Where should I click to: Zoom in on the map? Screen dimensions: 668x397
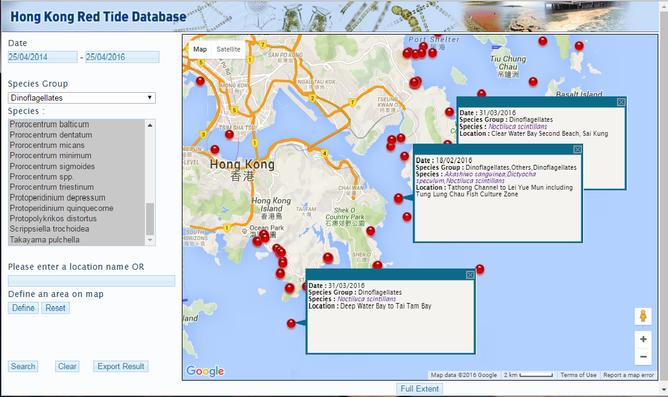coord(643,339)
